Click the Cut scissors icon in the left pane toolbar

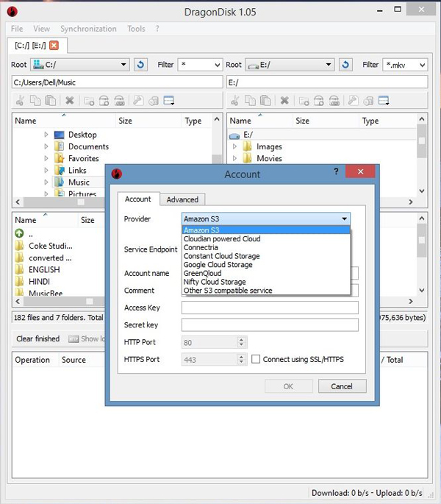tap(20, 101)
